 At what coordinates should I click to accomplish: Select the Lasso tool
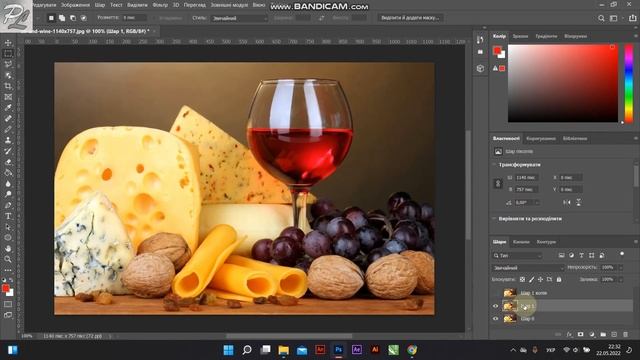[x=8, y=64]
